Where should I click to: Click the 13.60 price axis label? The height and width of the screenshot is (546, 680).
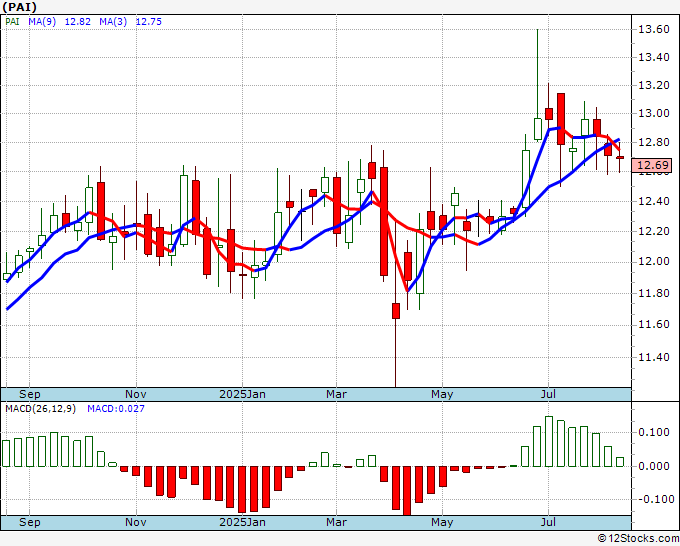coord(654,29)
